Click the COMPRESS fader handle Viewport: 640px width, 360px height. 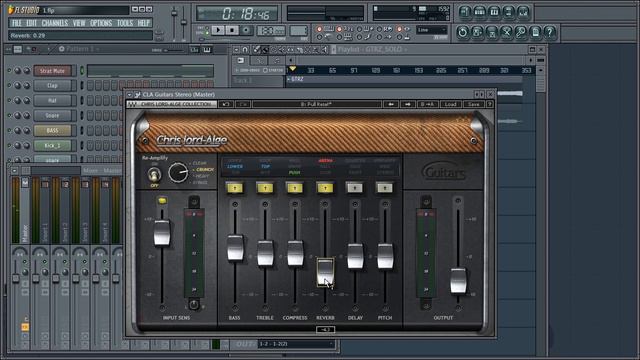pos(295,253)
